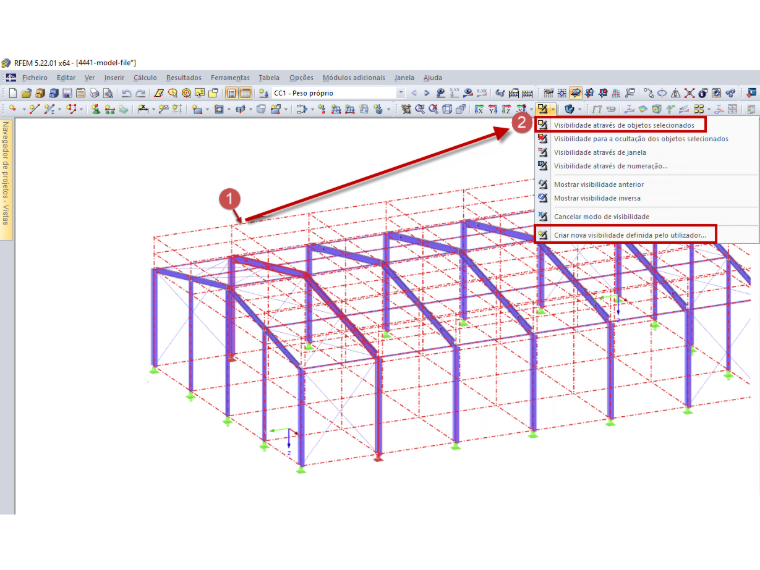Expand the new node tool dropdown arrow

[x=24, y=109]
